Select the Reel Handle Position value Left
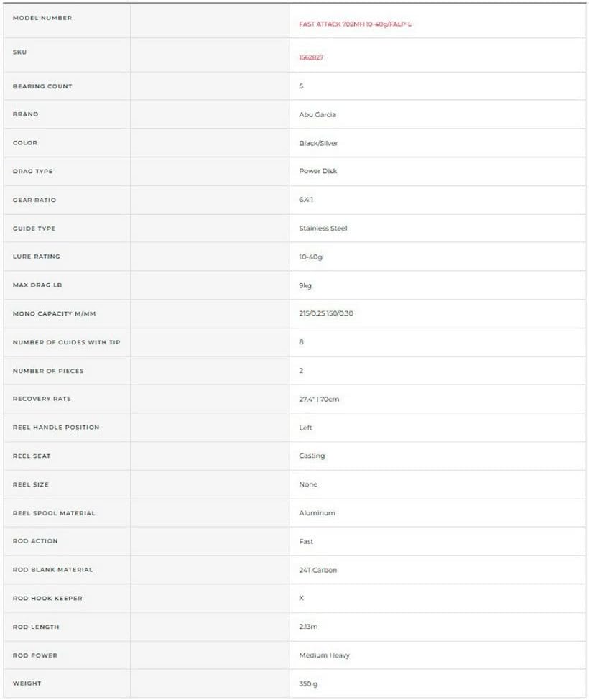This screenshot has width=589, height=700. (x=306, y=428)
